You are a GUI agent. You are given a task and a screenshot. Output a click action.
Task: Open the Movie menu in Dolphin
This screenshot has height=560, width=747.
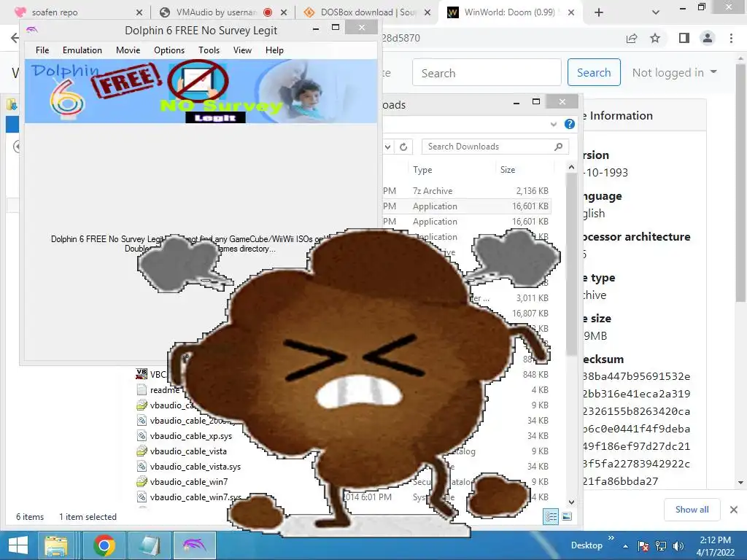[128, 50]
